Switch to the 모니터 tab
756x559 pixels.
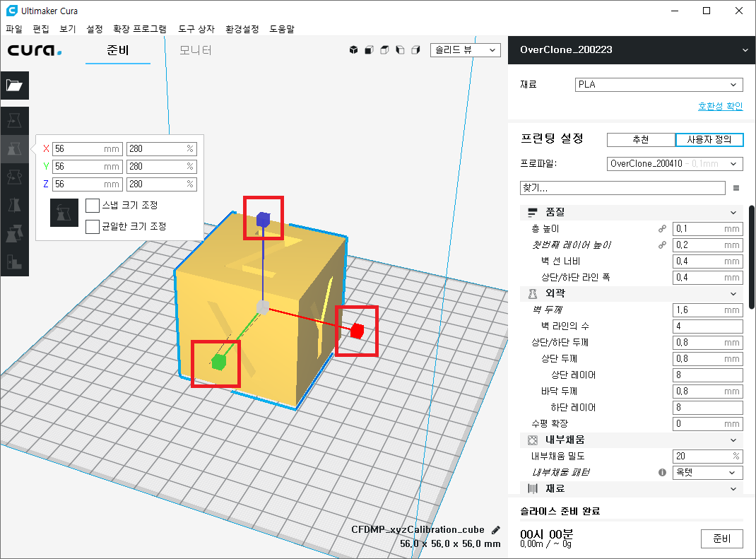pos(196,50)
